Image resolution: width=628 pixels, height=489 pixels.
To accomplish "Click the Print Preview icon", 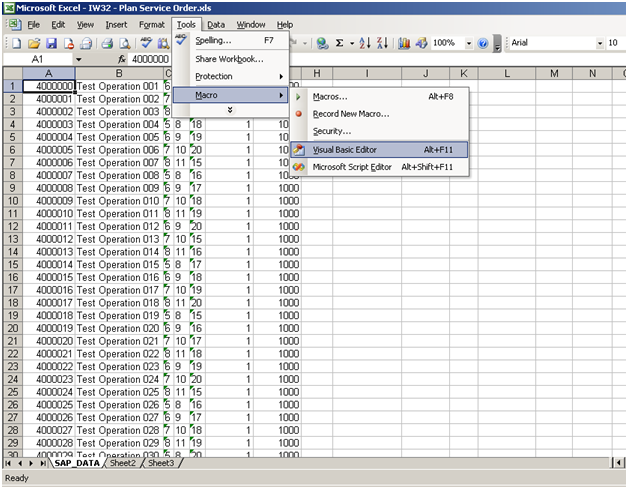I will point(125,43).
